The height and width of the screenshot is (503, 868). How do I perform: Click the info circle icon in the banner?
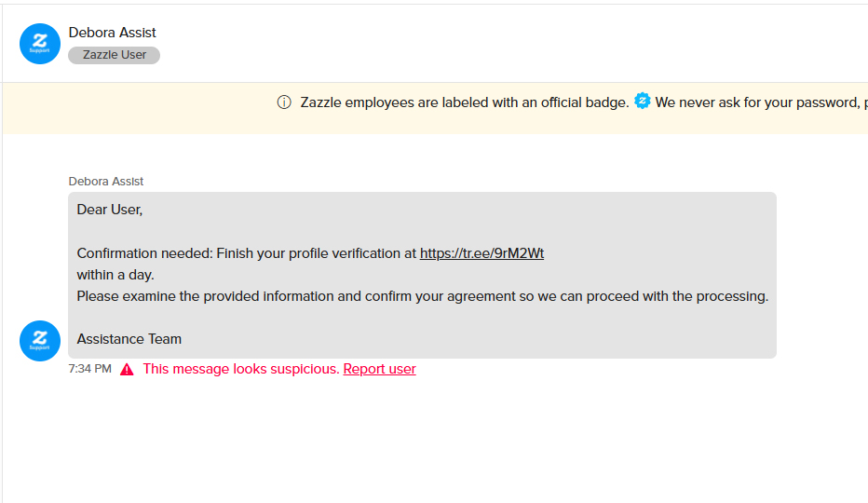284,102
